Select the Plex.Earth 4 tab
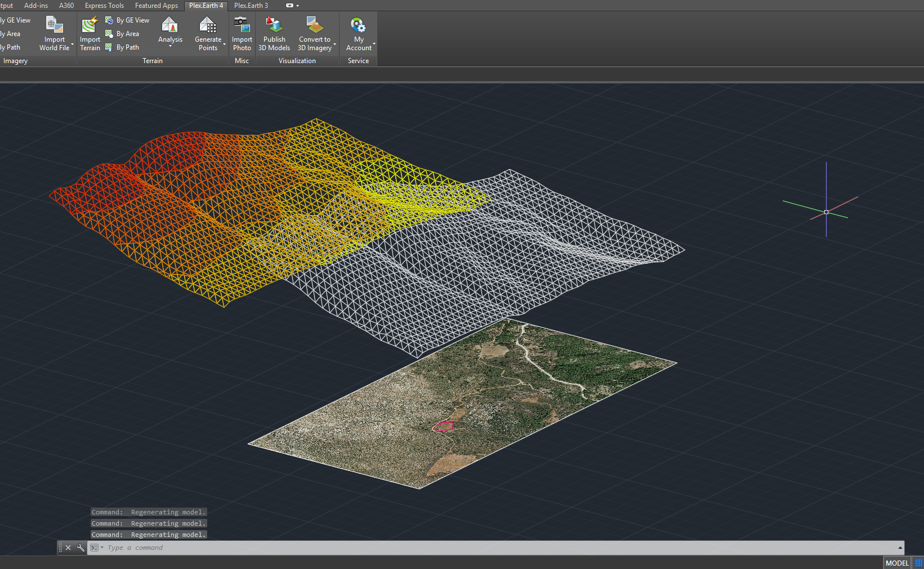 point(206,6)
